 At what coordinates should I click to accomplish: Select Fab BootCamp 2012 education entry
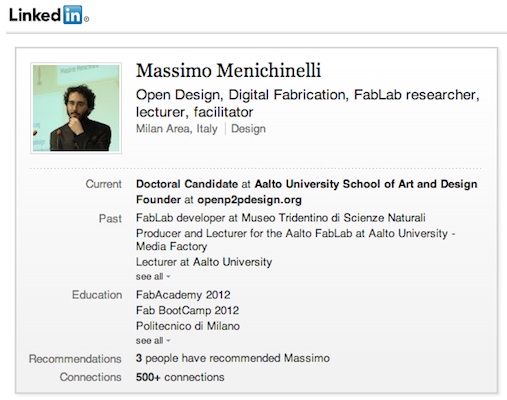point(187,310)
